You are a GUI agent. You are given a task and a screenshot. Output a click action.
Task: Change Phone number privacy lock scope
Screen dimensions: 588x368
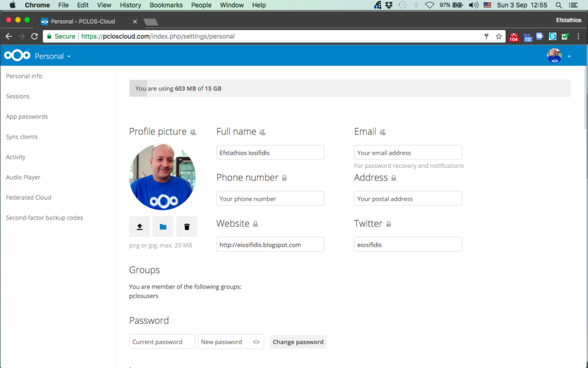coord(284,178)
